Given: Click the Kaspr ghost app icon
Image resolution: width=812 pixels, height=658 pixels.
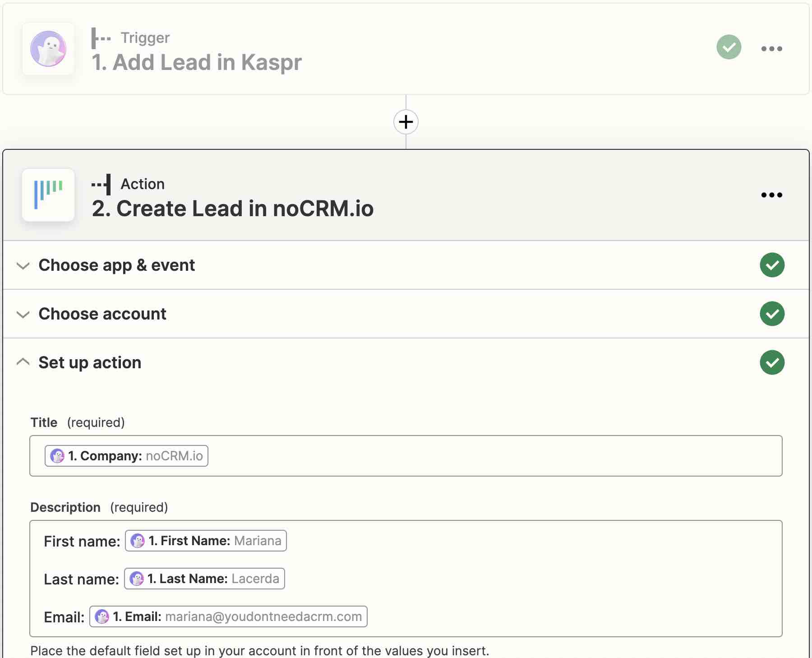Looking at the screenshot, I should coord(48,48).
